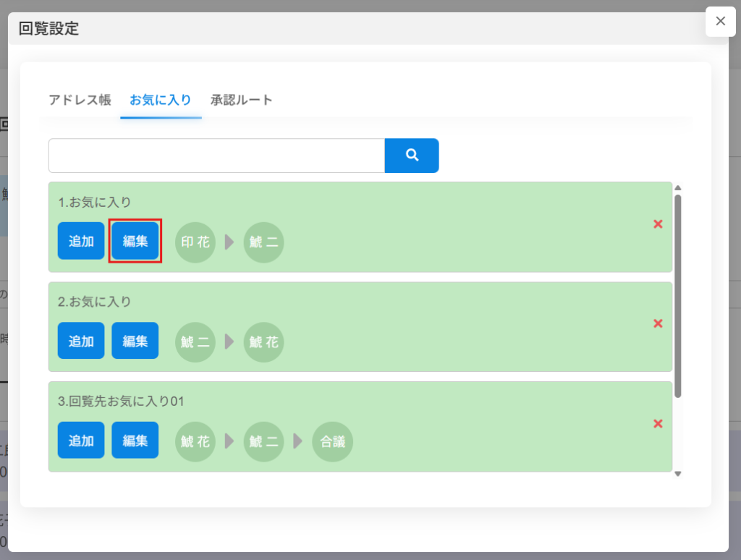This screenshot has height=560, width=741.
Task: Select the お気に入り tab
Action: click(x=161, y=100)
